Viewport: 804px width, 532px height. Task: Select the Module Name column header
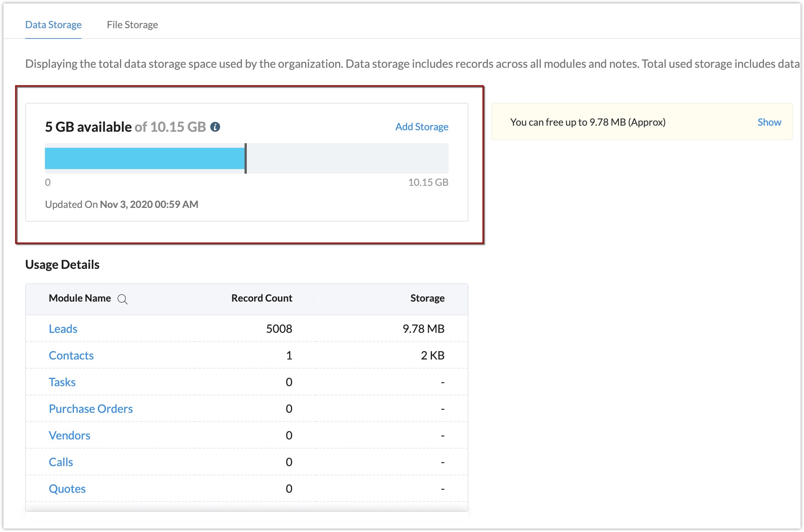click(80, 298)
